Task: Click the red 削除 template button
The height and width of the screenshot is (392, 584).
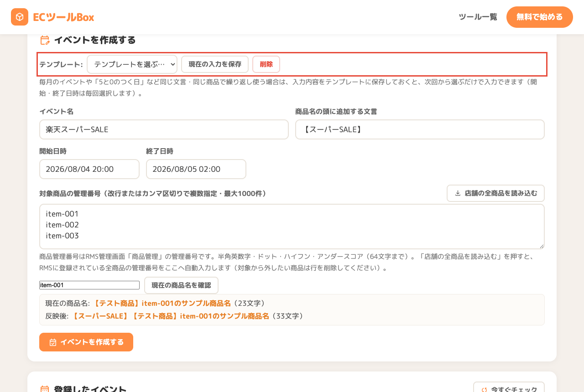Action: [266, 64]
